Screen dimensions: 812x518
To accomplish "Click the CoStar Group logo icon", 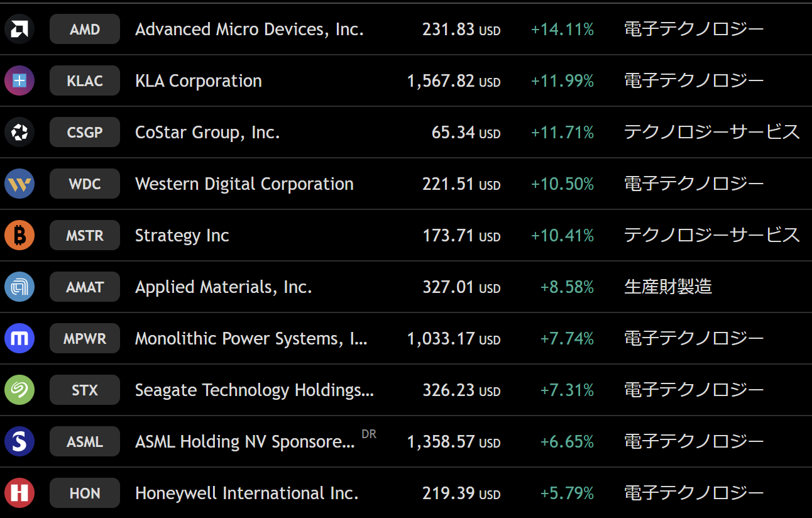I will point(19,132).
